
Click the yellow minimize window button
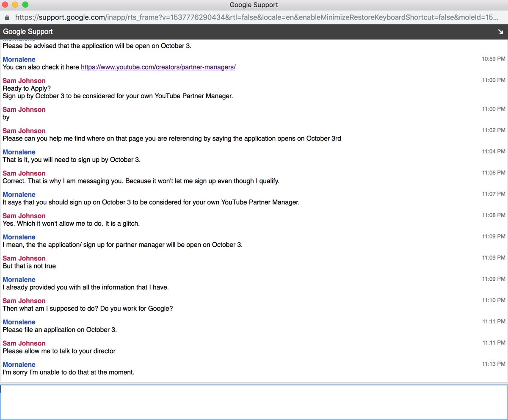click(x=15, y=5)
